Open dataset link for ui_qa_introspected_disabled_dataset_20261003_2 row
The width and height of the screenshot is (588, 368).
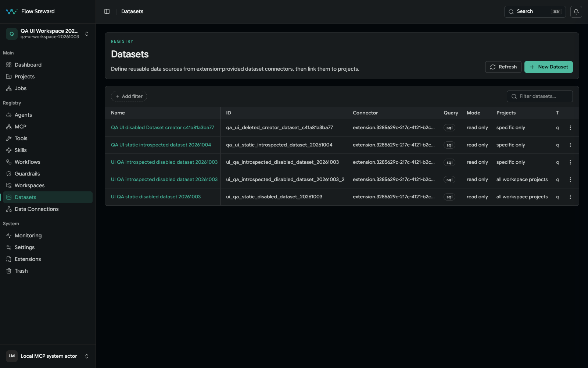click(x=164, y=180)
